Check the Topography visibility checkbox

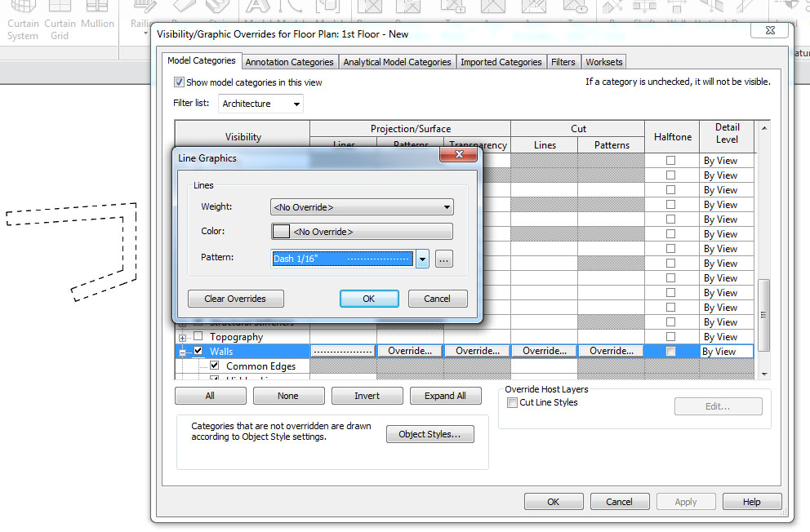tap(198, 337)
